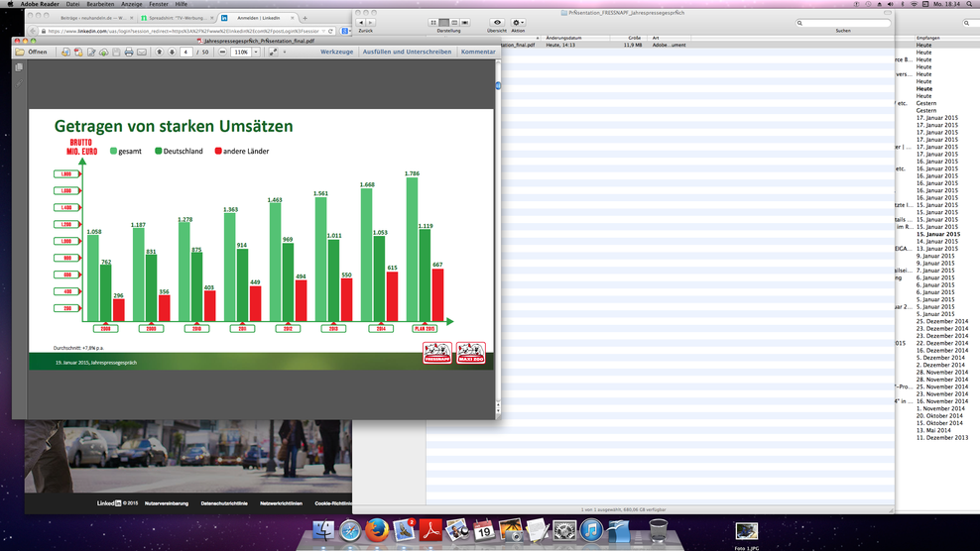Open Ausfüllen und Unterschreiben pane

coord(407,52)
